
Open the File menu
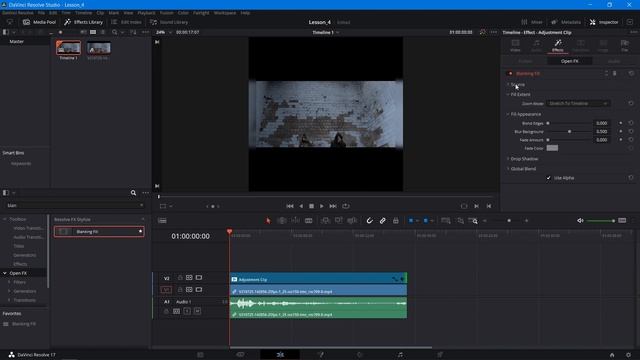click(41, 13)
